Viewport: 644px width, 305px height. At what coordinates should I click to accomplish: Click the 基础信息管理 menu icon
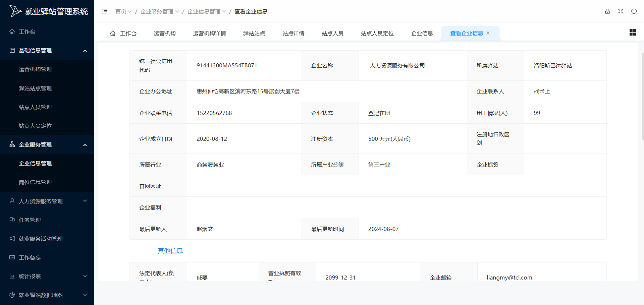coord(12,50)
